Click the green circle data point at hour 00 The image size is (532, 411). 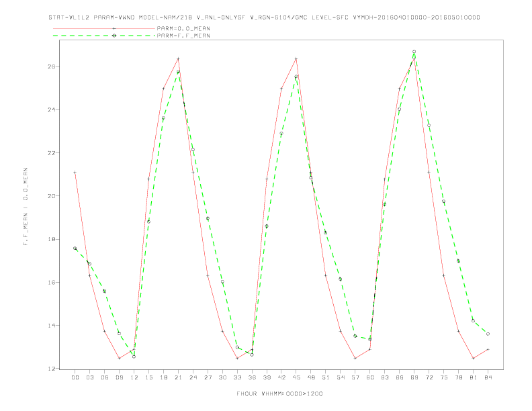(x=75, y=248)
